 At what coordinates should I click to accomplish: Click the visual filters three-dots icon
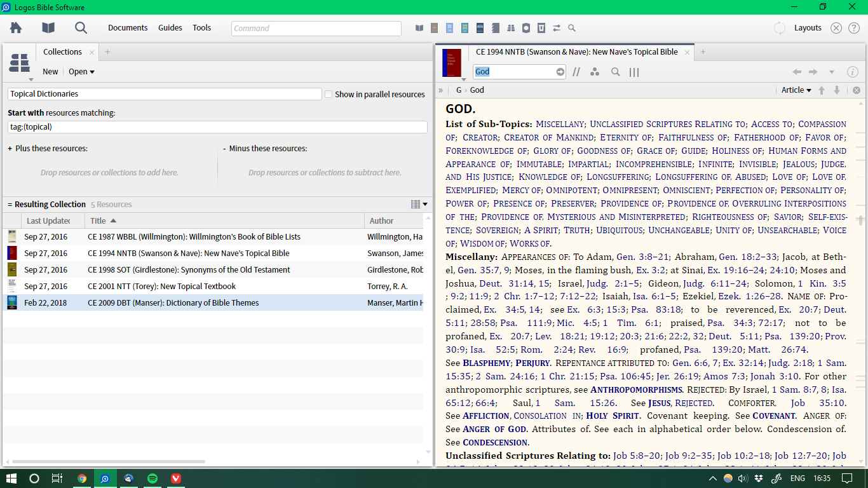pyautogui.click(x=595, y=72)
